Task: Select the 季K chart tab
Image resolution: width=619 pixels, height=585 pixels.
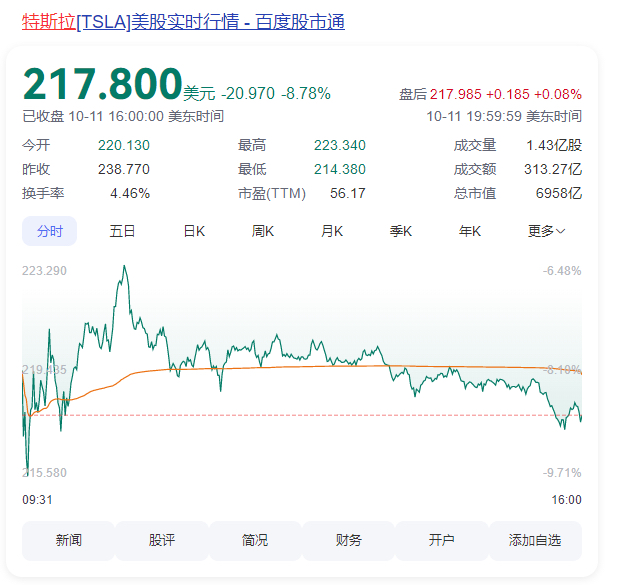Action: coord(401,231)
